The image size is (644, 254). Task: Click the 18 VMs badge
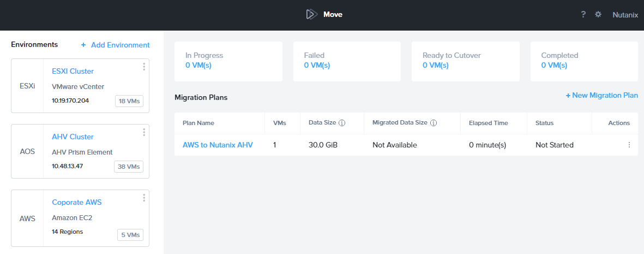coord(129,101)
